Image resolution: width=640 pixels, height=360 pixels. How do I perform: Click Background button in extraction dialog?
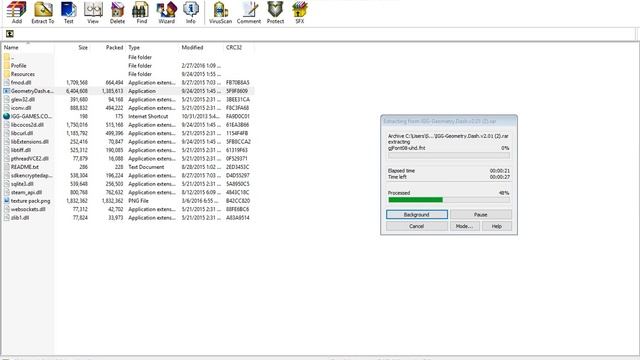417,215
